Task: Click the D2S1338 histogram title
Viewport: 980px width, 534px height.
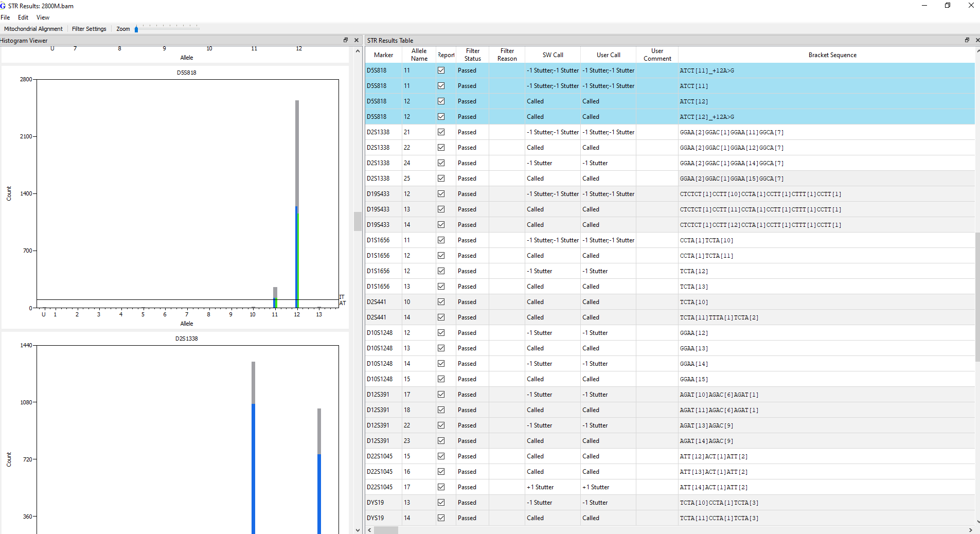Action: [x=186, y=339]
